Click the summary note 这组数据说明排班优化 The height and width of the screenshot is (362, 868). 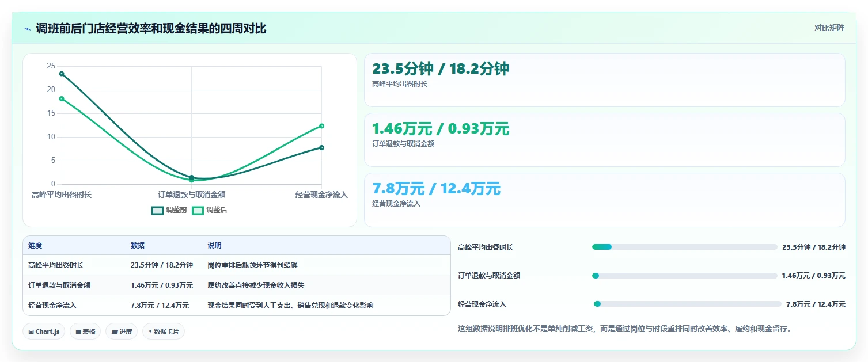tap(624, 329)
